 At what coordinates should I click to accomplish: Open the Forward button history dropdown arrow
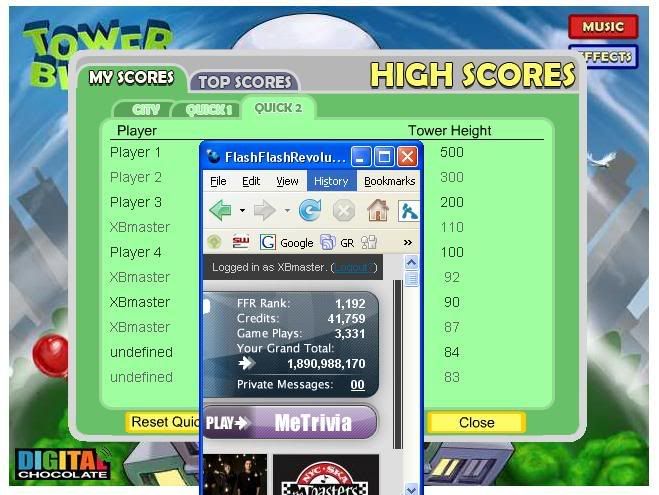tap(287, 211)
